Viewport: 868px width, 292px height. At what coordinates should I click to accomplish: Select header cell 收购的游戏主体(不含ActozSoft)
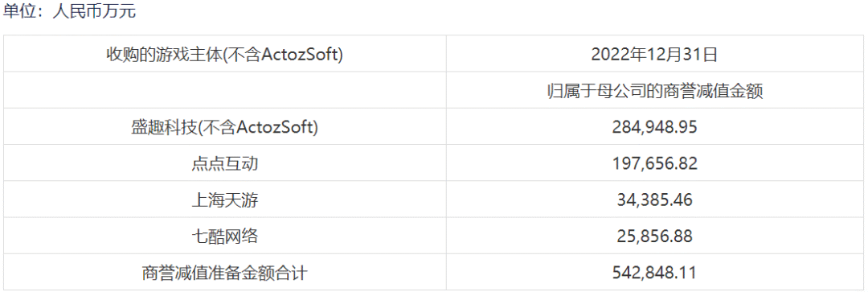point(225,55)
